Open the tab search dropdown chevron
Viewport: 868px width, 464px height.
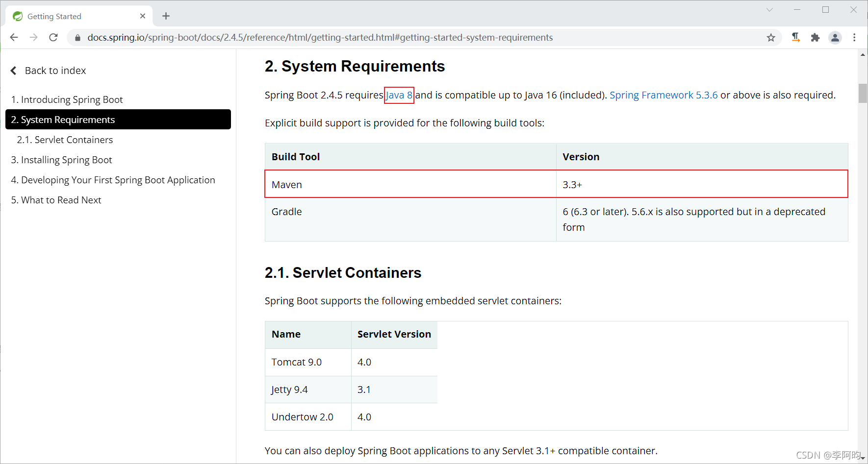point(769,10)
